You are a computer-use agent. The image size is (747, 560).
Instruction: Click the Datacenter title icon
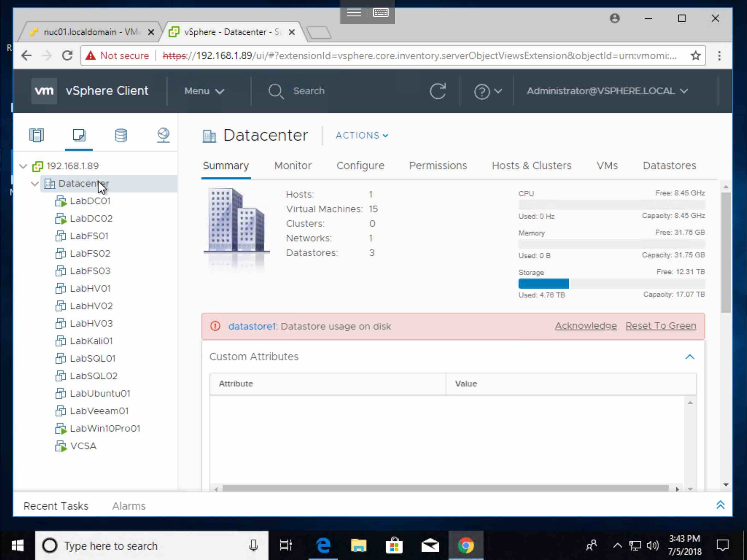pos(209,136)
